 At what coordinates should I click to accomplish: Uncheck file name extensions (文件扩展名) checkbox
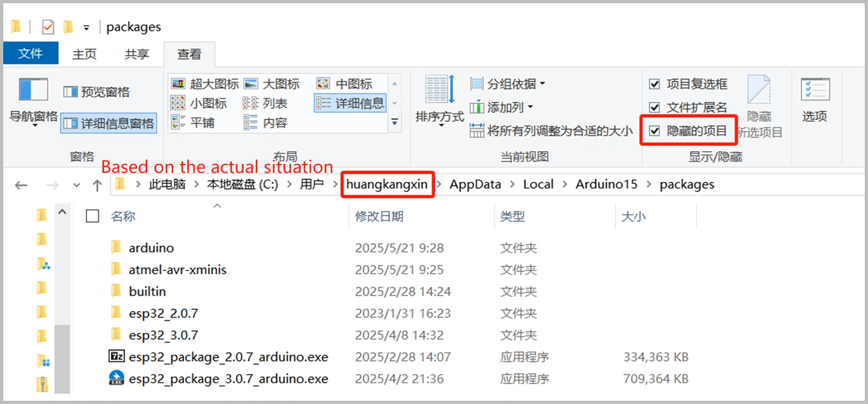655,108
